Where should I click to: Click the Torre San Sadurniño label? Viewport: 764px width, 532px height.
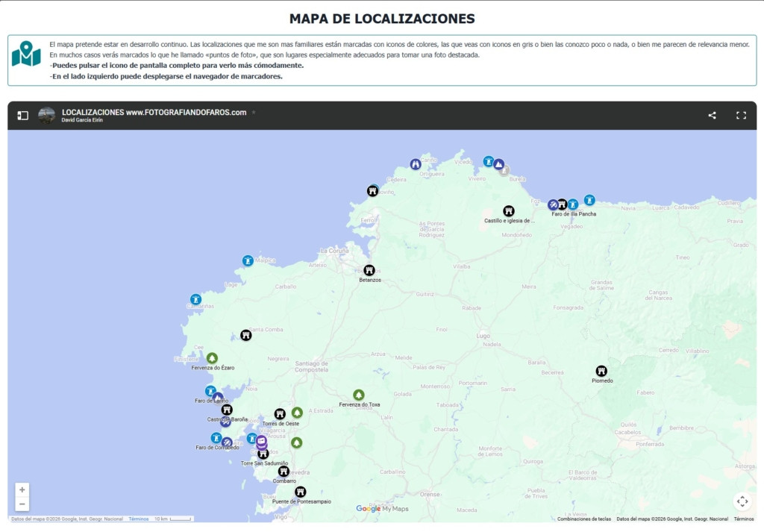coord(265,463)
